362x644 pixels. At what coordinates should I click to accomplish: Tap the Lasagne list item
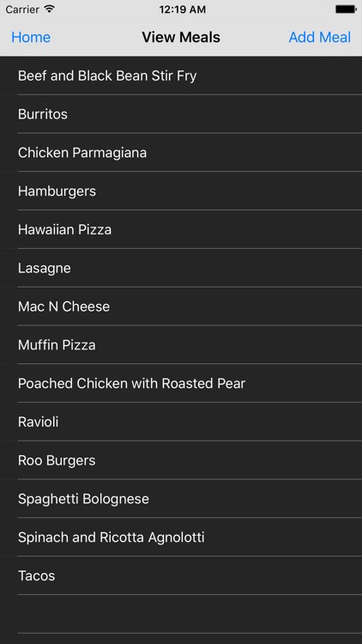coord(181,268)
